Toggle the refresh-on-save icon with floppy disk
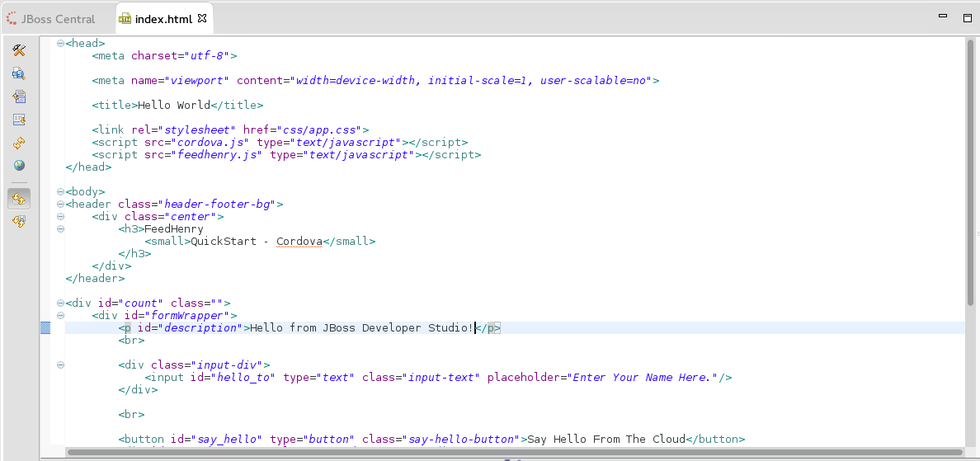Screen dimensions: 980x461 [19, 221]
